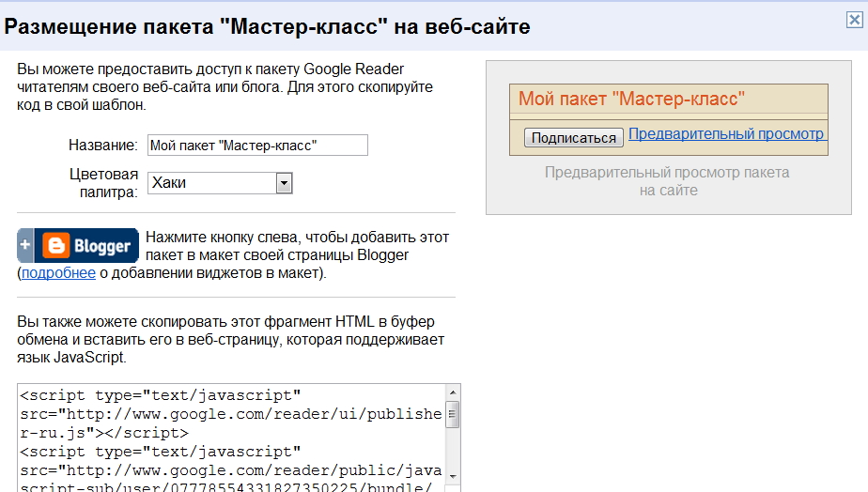Click the scroll-up arrow of the code box

[453, 392]
